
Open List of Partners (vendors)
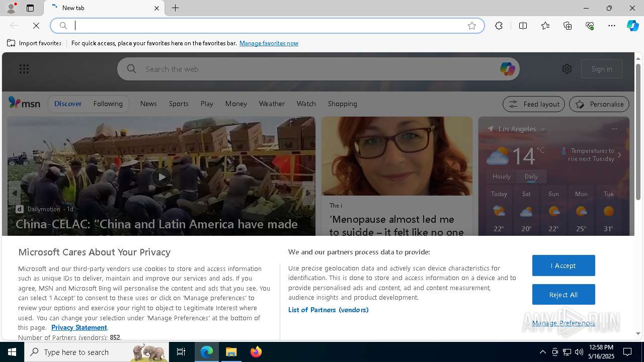pos(328,310)
